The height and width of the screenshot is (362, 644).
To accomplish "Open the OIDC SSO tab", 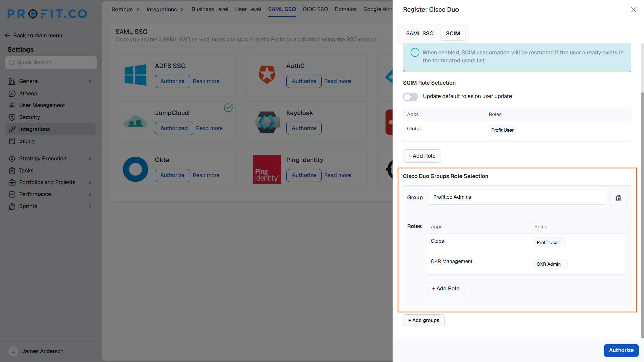I will tap(315, 9).
